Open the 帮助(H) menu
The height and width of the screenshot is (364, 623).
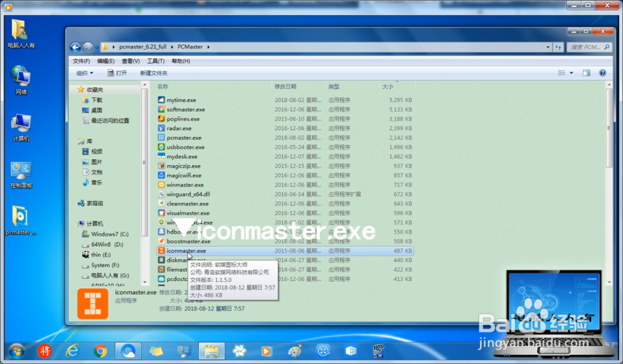click(181, 61)
